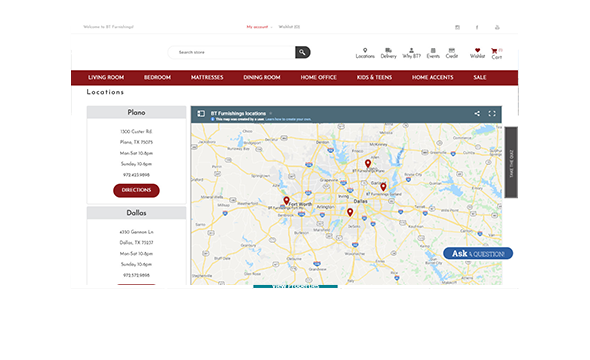Select the Fort Worth map pin

click(286, 201)
